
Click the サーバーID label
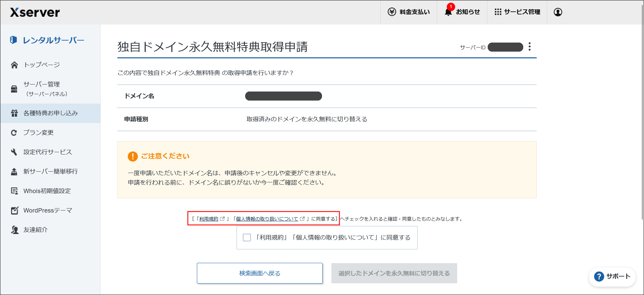pyautogui.click(x=473, y=48)
